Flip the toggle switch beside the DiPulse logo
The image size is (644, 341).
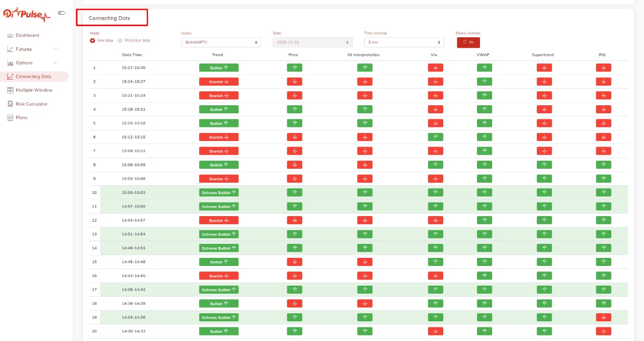pos(61,13)
